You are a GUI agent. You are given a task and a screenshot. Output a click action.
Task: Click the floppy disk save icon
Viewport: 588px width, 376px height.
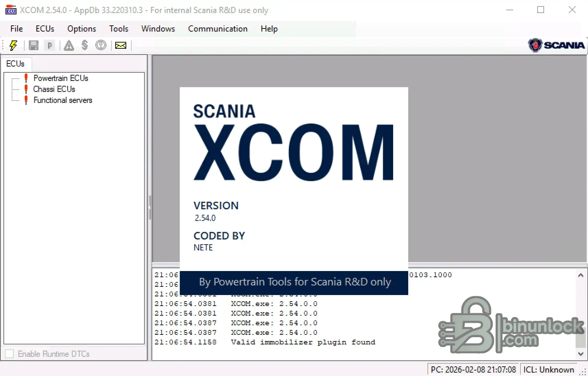click(33, 45)
